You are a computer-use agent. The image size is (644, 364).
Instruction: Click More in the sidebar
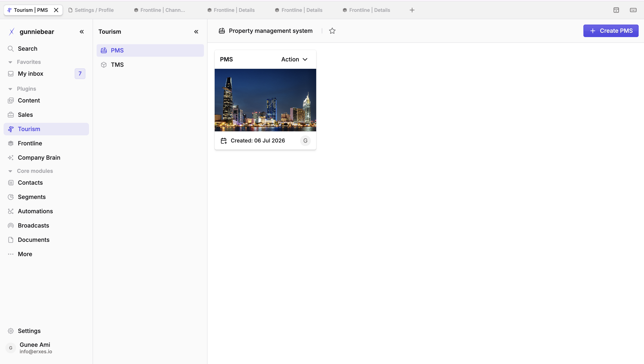(46, 254)
